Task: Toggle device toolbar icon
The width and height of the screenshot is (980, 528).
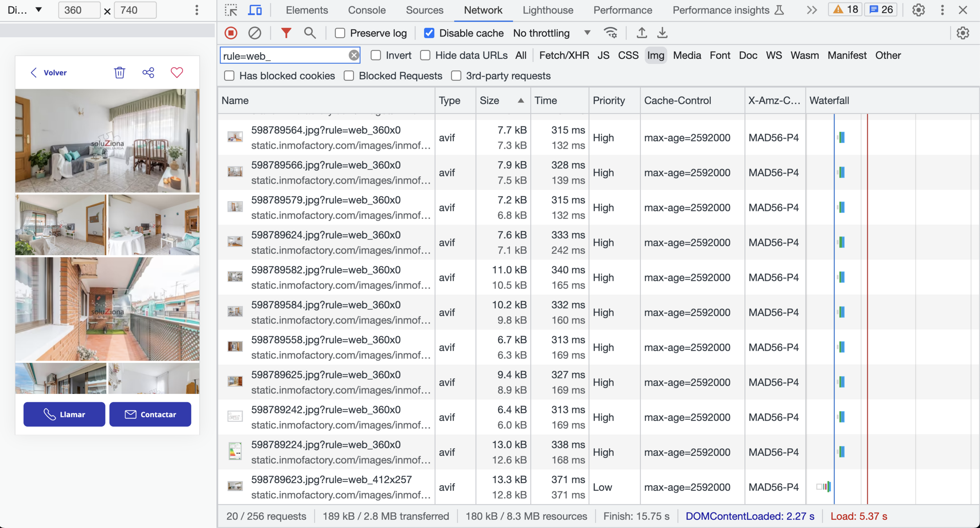Action: (255, 10)
